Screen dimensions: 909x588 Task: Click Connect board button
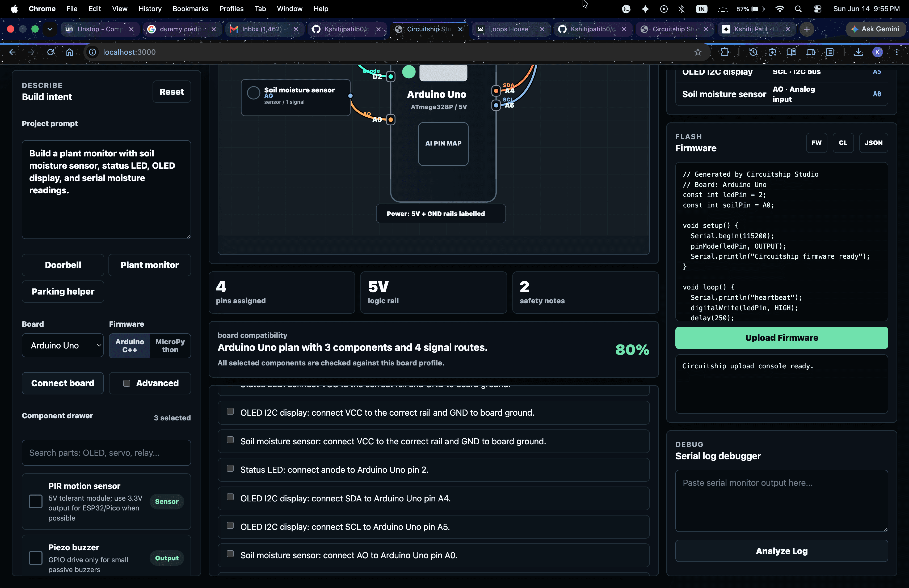63,383
